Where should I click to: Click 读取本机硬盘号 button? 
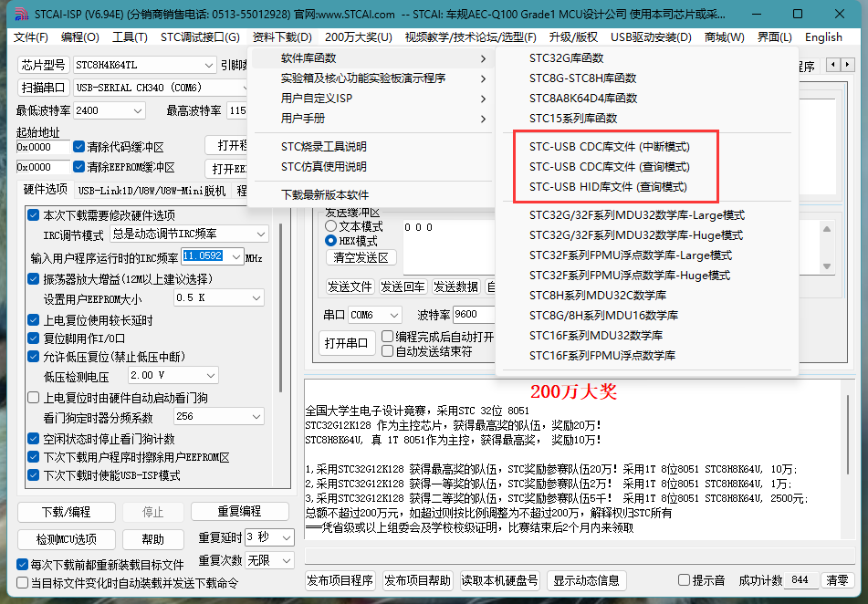coord(500,580)
